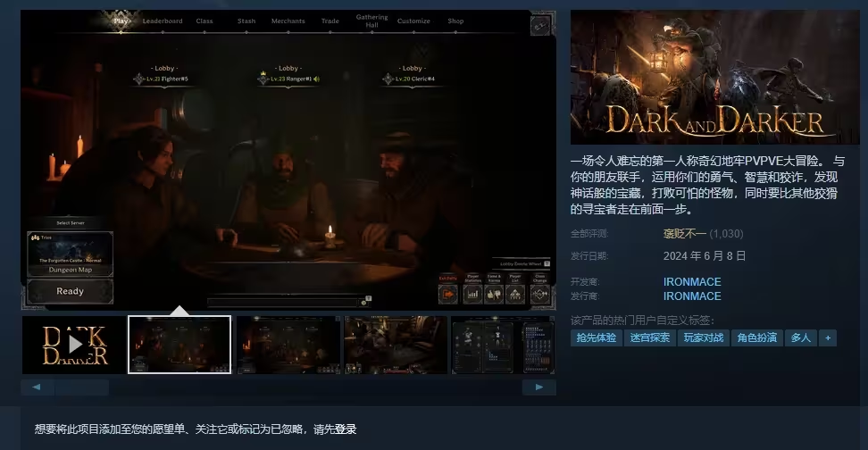This screenshot has width=868, height=450.
Task: Click the chat input box in game screenshot
Action: pyautogui.click(x=283, y=302)
